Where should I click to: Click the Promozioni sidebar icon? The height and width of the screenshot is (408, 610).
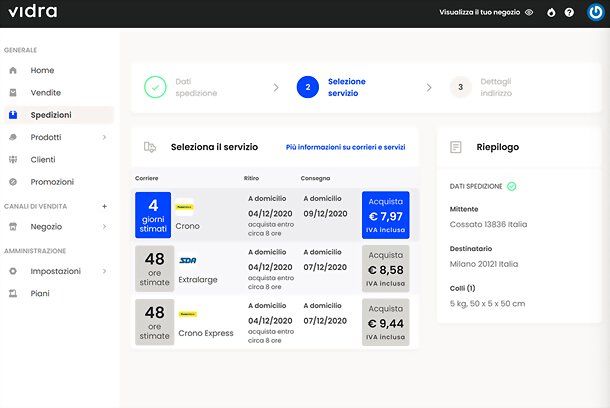[13, 182]
